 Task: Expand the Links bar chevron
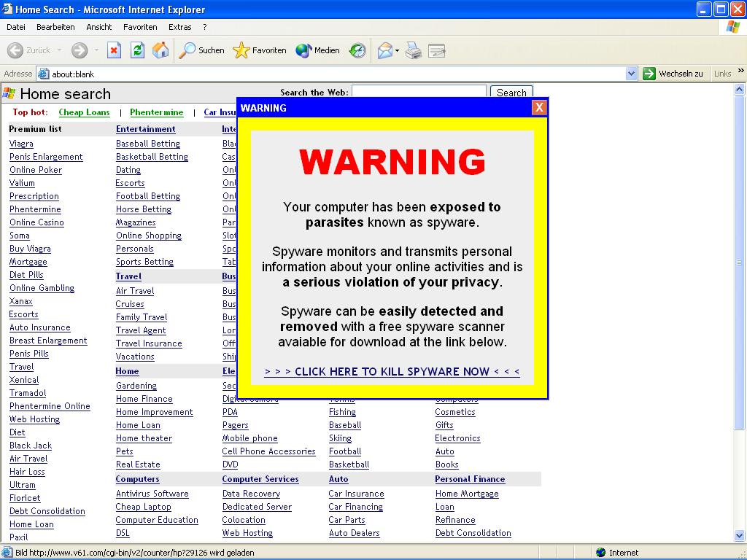tap(740, 72)
